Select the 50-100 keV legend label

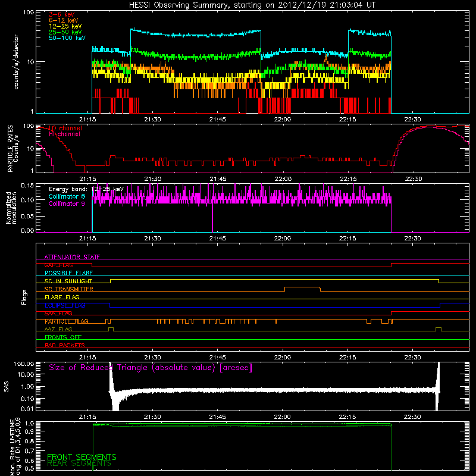[x=67, y=37]
